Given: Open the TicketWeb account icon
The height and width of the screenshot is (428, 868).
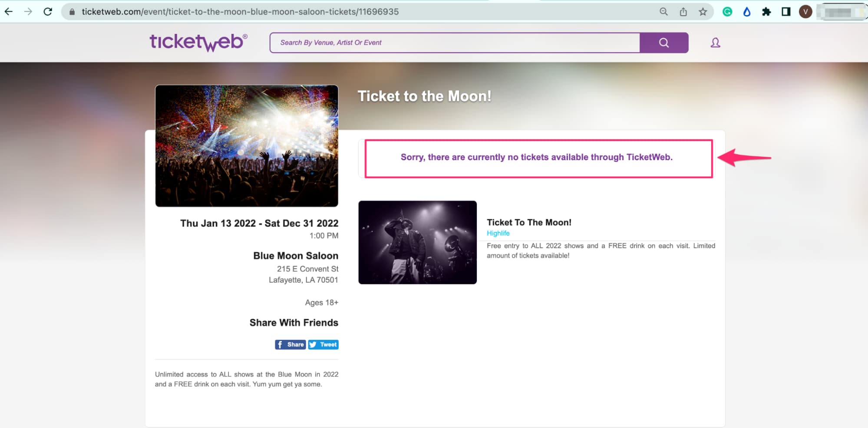Looking at the screenshot, I should coord(715,43).
